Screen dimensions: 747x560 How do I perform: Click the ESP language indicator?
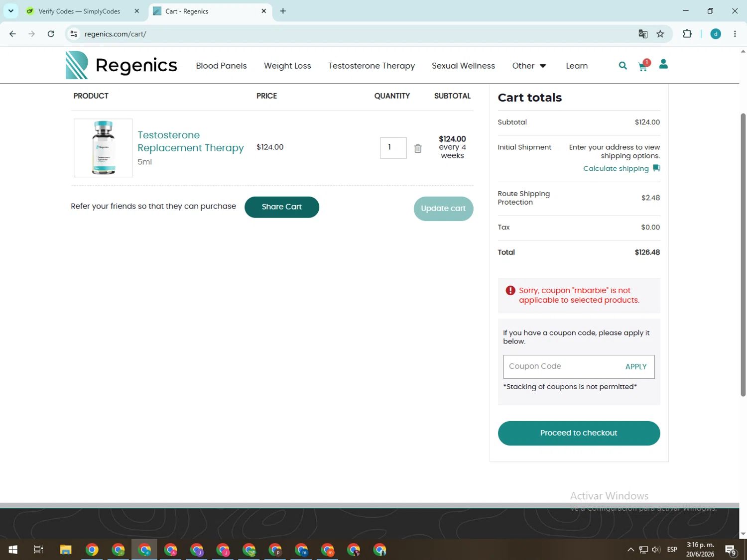(672, 550)
